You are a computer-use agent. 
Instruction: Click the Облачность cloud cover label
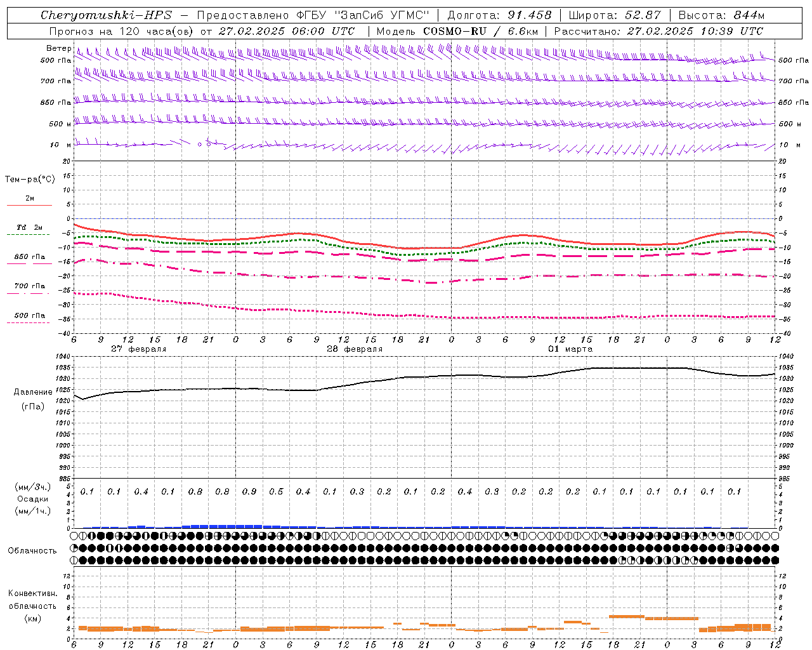click(x=32, y=550)
